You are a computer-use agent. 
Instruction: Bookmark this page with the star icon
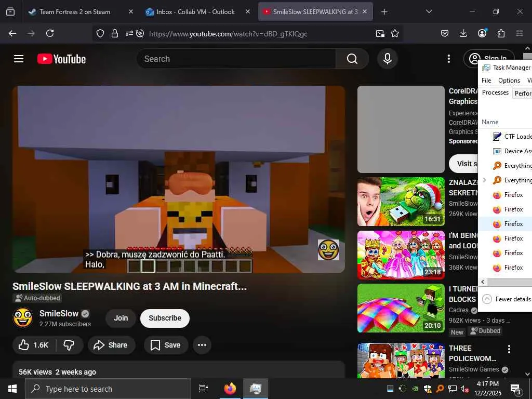pyautogui.click(x=395, y=33)
